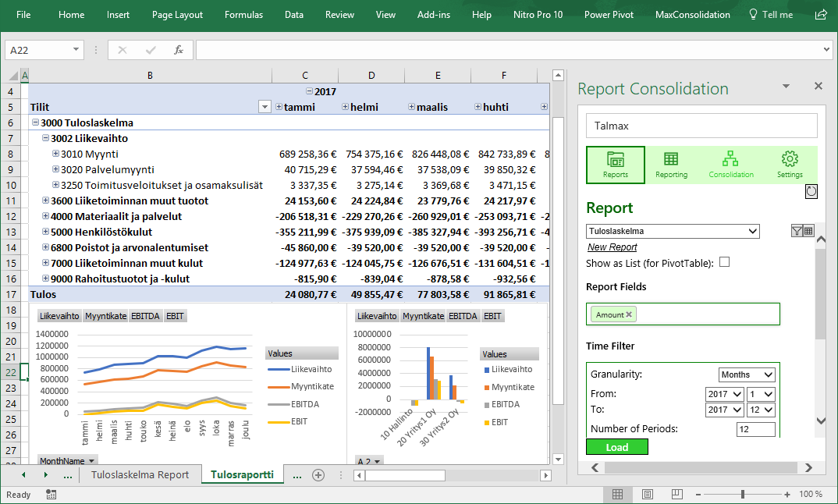
Task: Click the filter funnel icon beside report dropdown
Action: [797, 231]
